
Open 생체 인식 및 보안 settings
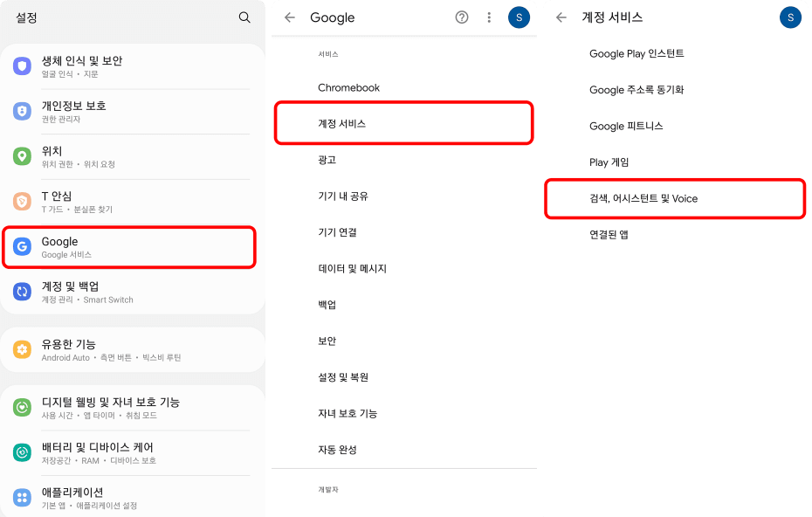(x=133, y=66)
